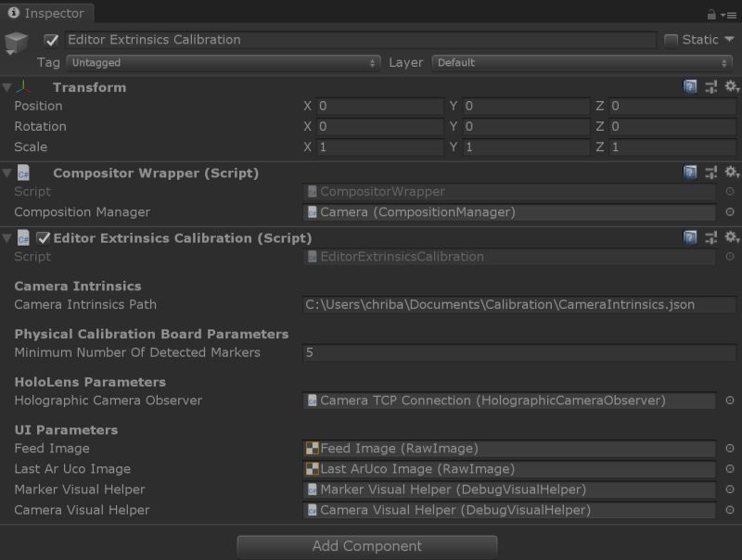
Task: Click the Feed Image (RawImage) object field
Action: pos(509,448)
